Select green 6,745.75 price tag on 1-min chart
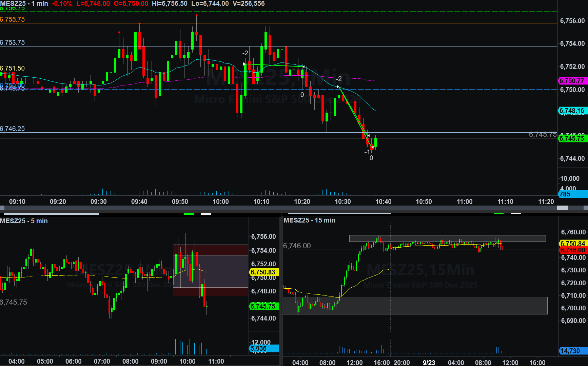 572,138
